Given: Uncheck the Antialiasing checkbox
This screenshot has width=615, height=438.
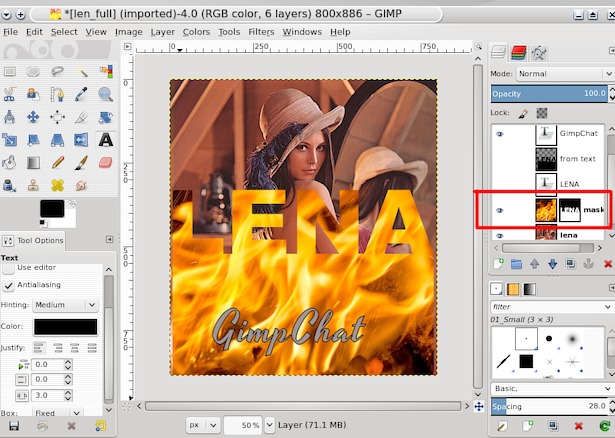Looking at the screenshot, I should tap(8, 285).
